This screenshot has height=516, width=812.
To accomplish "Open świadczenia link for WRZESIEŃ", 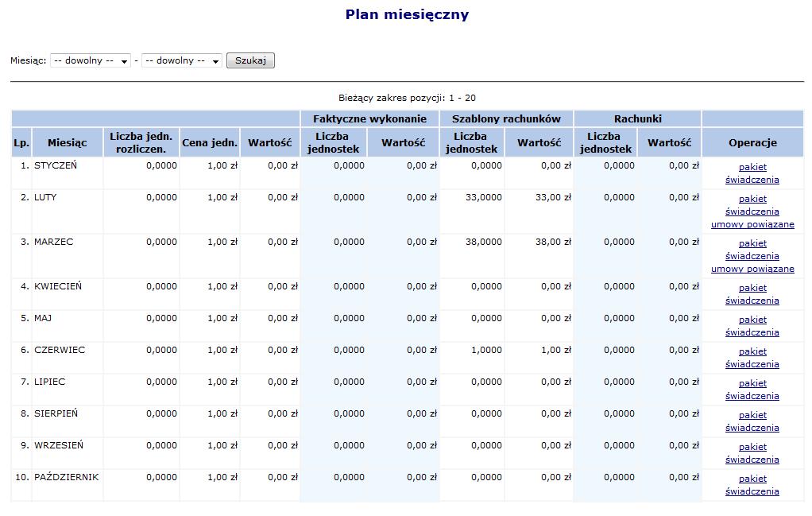I will coord(752,460).
